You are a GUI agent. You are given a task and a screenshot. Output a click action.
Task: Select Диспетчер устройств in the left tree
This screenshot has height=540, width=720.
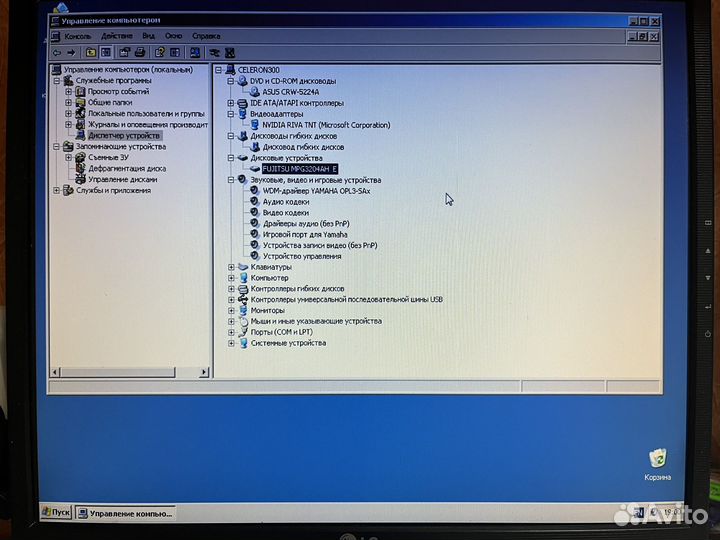[124, 135]
